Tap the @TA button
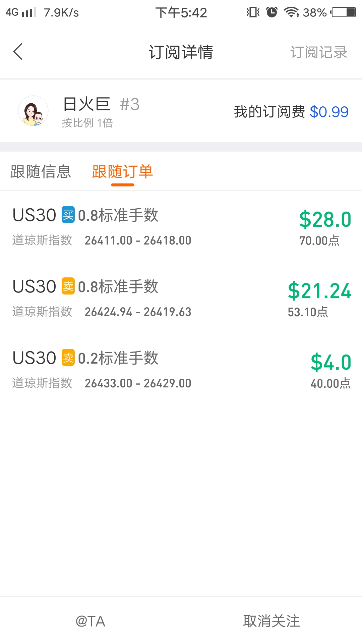The width and height of the screenshot is (362, 644). pos(90,621)
